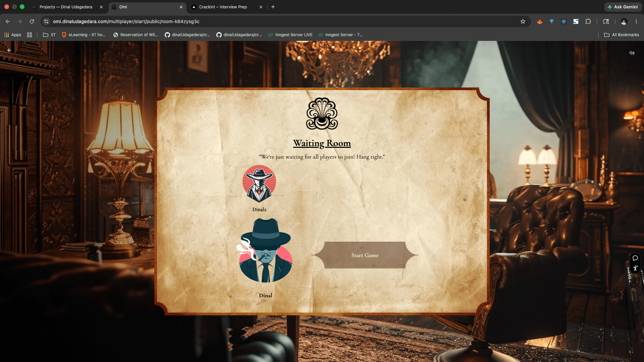The height and width of the screenshot is (362, 644).
Task: Go back with browser back arrow
Action: click(x=8, y=21)
